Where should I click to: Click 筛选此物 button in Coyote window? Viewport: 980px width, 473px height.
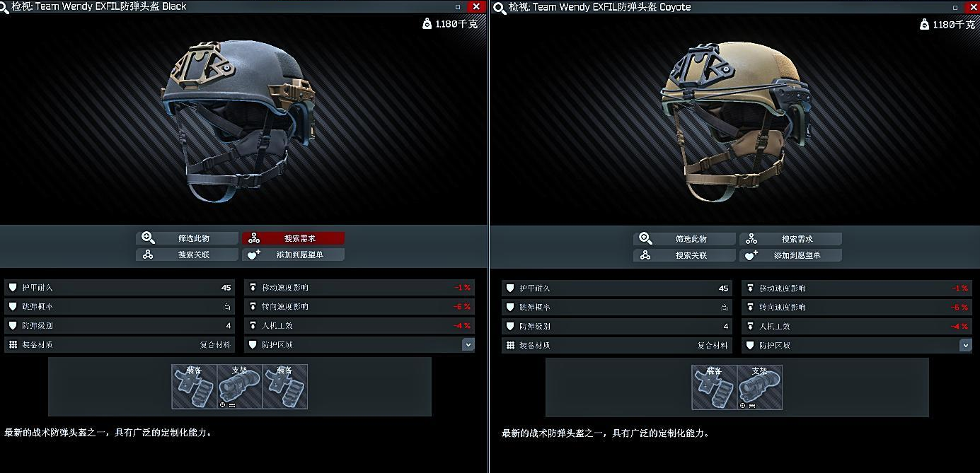click(684, 239)
